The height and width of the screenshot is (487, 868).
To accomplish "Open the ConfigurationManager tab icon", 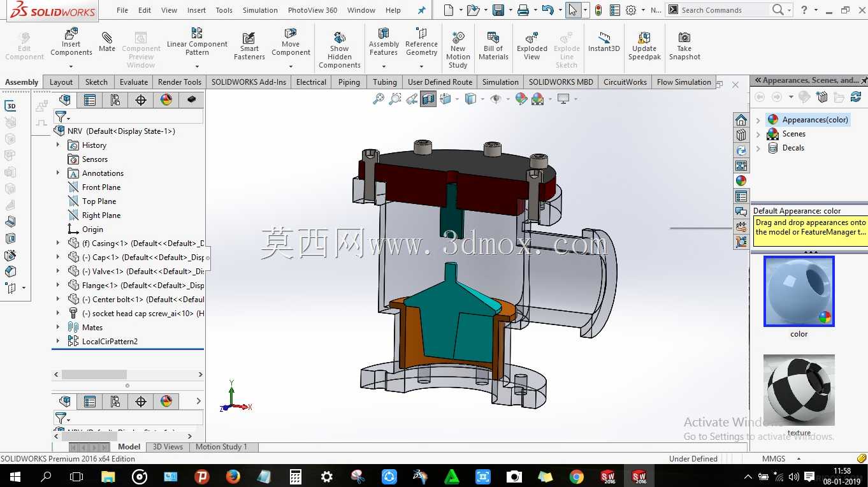I will point(115,100).
